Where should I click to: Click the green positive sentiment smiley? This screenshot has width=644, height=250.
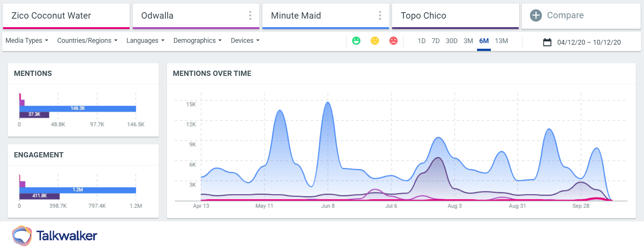coord(356,41)
